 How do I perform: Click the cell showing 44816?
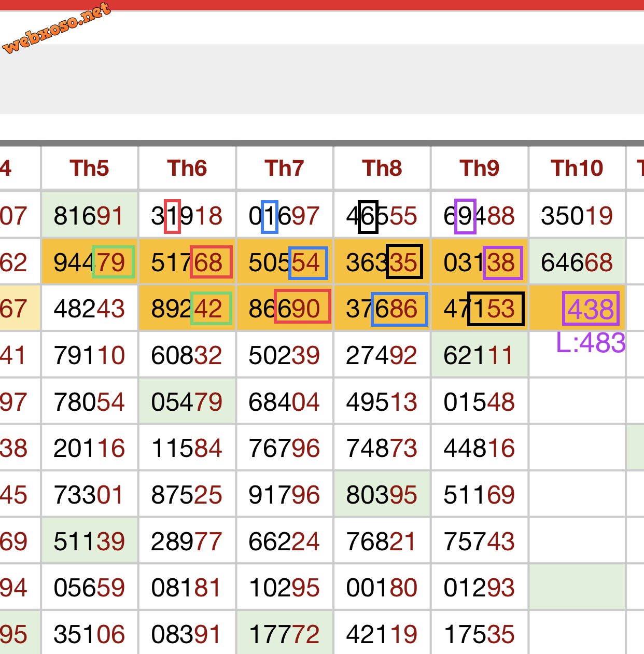[x=480, y=448]
